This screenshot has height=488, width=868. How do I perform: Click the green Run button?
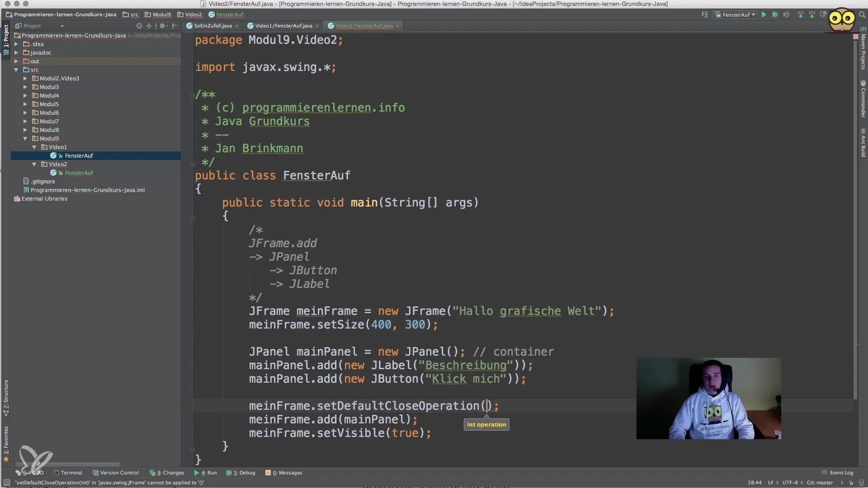[764, 14]
